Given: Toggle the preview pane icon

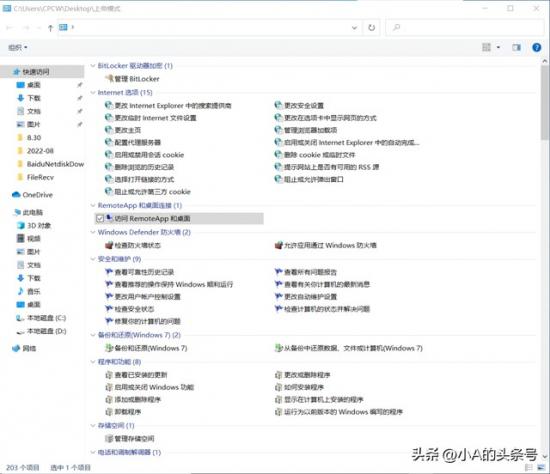Looking at the screenshot, I should click(516, 47).
